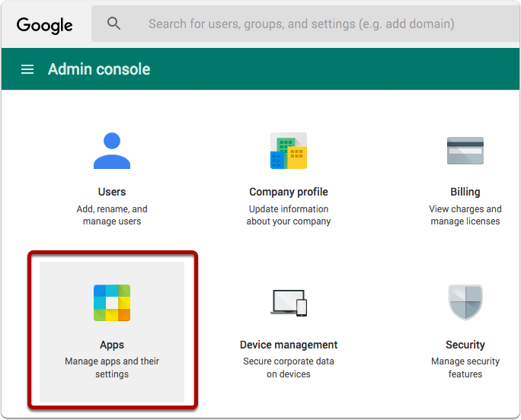The width and height of the screenshot is (521, 420).
Task: Click 'View charges and manage licenses' text
Action: point(465,215)
